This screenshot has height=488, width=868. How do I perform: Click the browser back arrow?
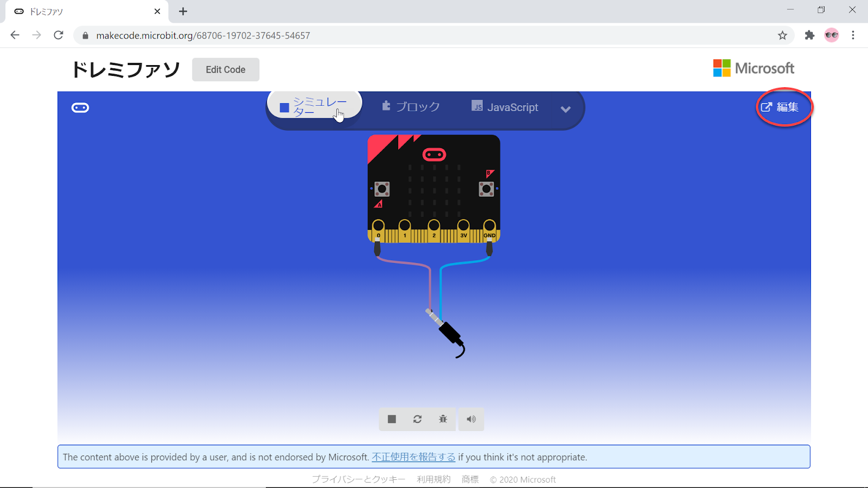15,35
